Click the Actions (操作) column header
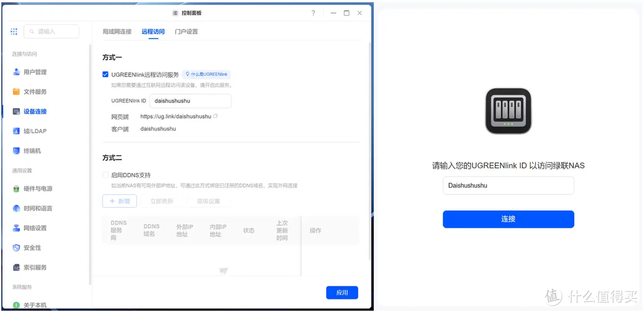This screenshot has height=312, width=644. tap(315, 230)
